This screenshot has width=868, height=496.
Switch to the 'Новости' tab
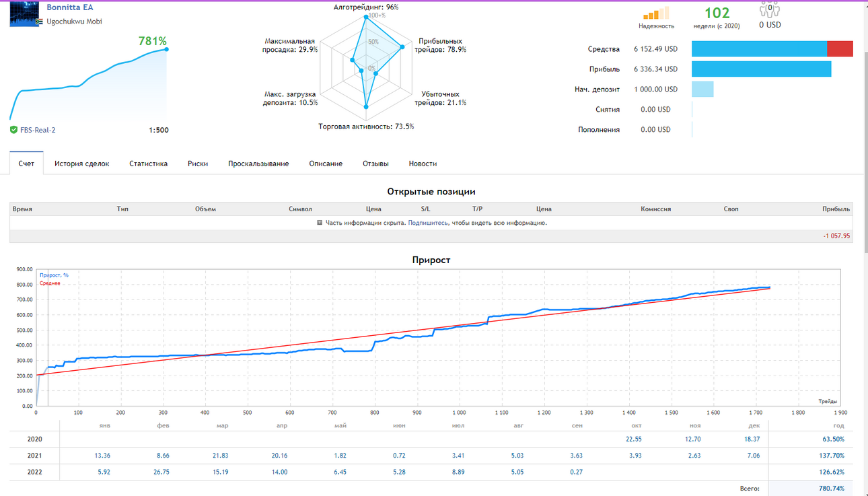[x=423, y=164]
